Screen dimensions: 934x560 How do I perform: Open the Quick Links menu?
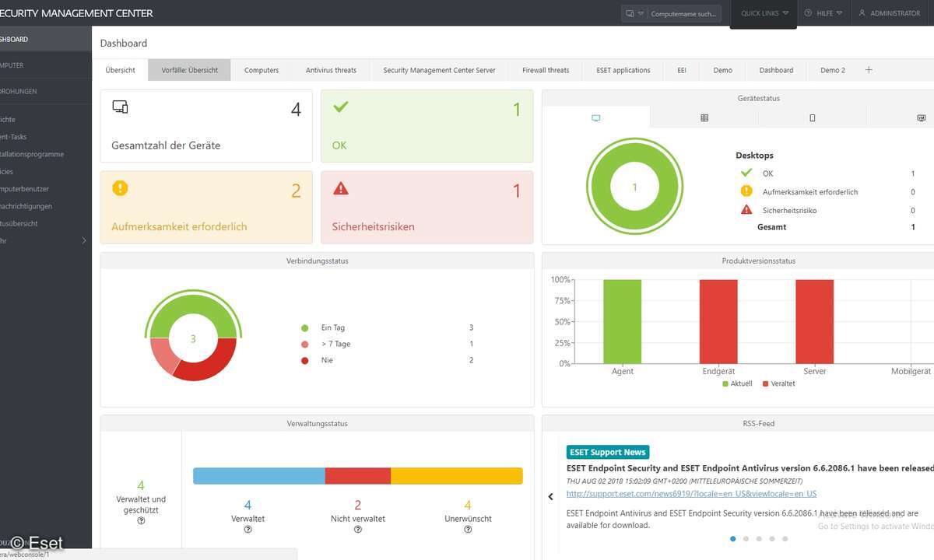(x=764, y=13)
